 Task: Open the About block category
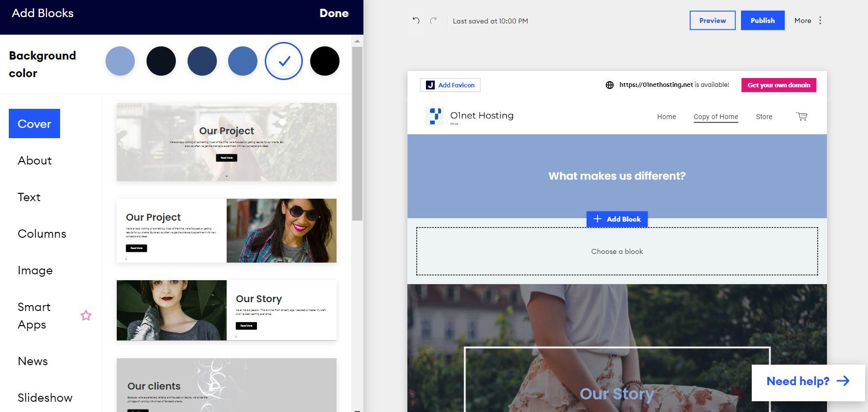(35, 160)
